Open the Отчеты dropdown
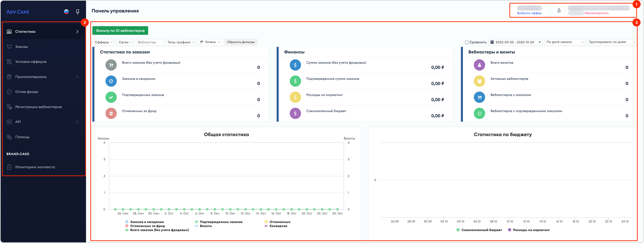The height and width of the screenshot is (243, 644). tap(210, 42)
